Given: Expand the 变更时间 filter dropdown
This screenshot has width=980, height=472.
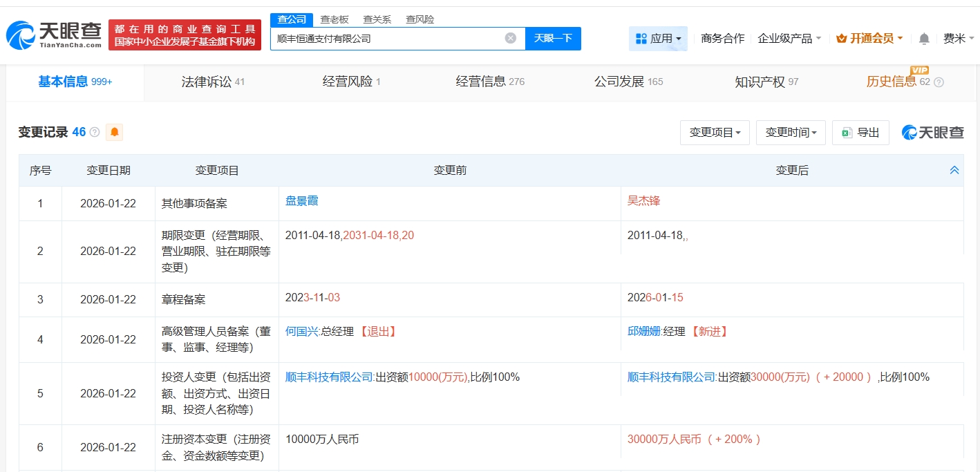Looking at the screenshot, I should pos(791,133).
